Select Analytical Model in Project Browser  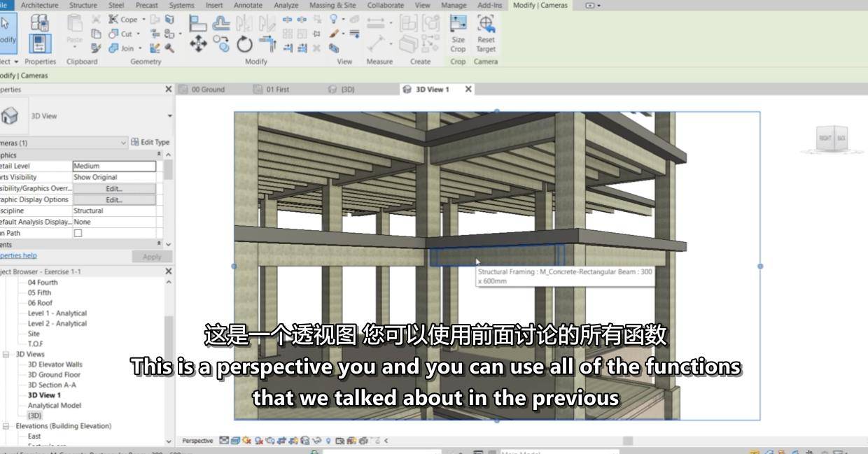click(55, 406)
